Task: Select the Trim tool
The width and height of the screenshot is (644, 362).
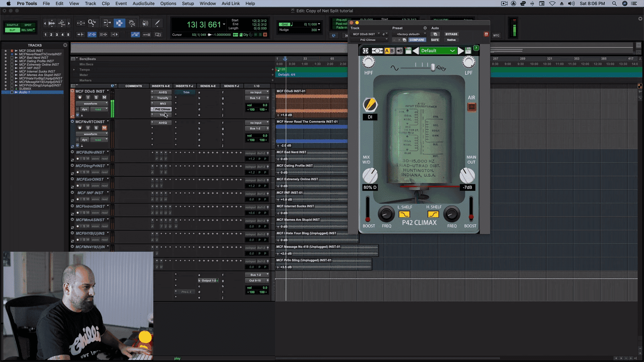Action: (x=107, y=23)
